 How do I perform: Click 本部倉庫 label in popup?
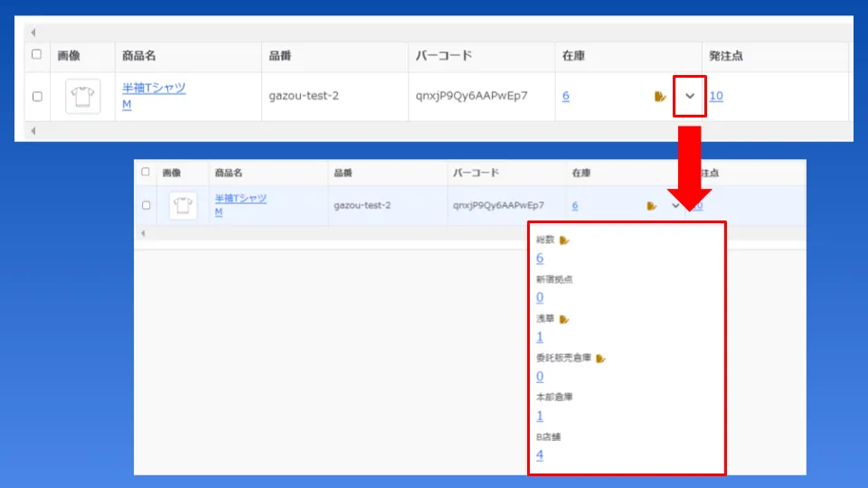(554, 398)
